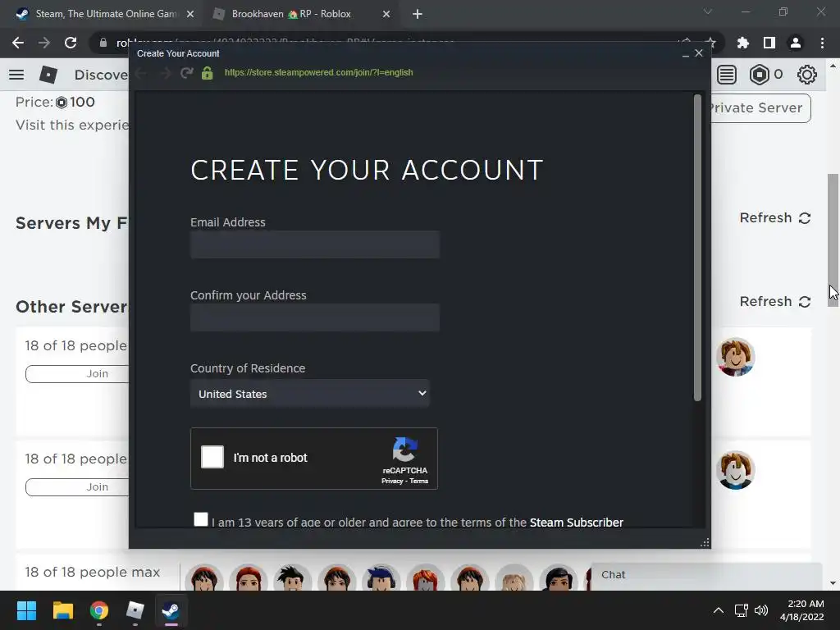The image size is (840, 630).
Task: Click the Confirm your Address field
Action: 315,317
